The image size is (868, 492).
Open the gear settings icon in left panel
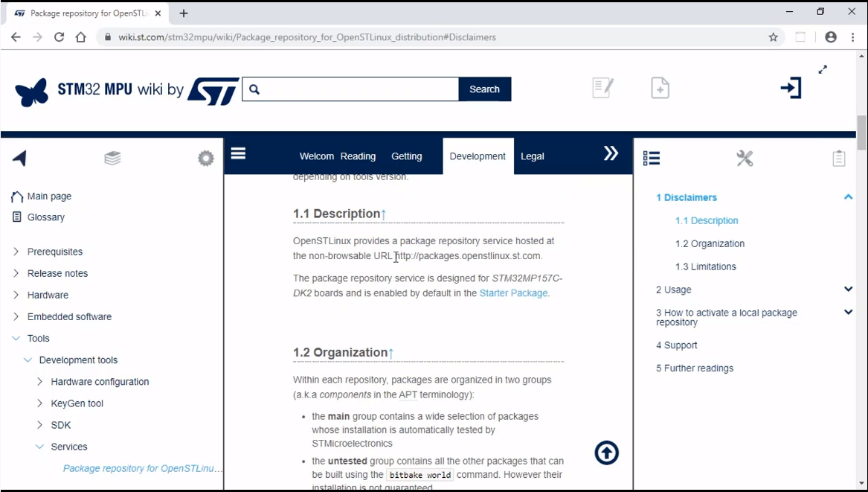tap(206, 158)
